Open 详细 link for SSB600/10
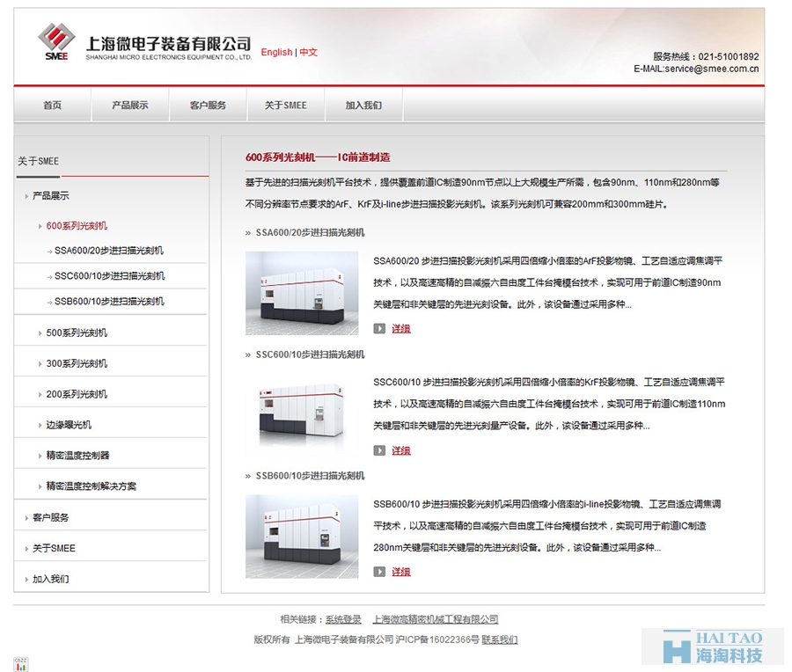The width and height of the screenshot is (792, 672). [x=401, y=572]
